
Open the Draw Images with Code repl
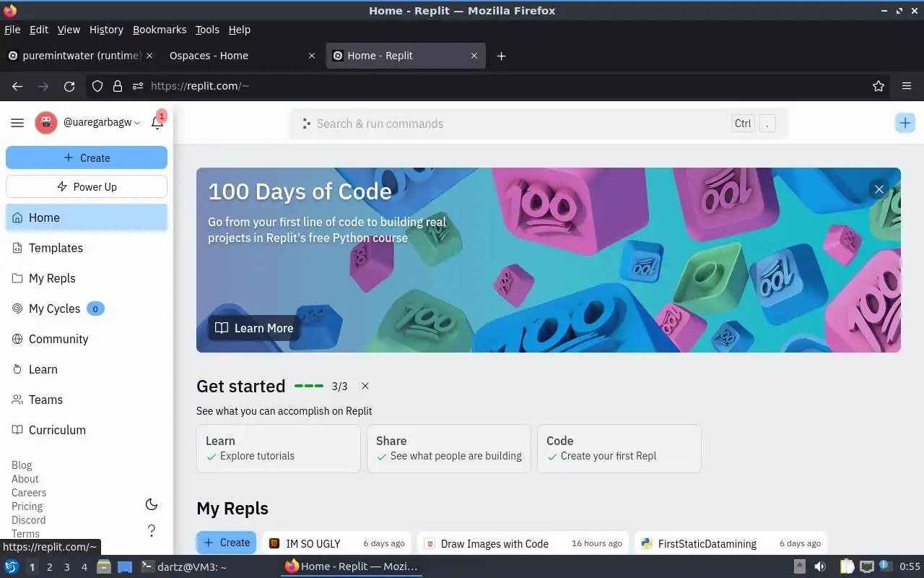coord(523,543)
